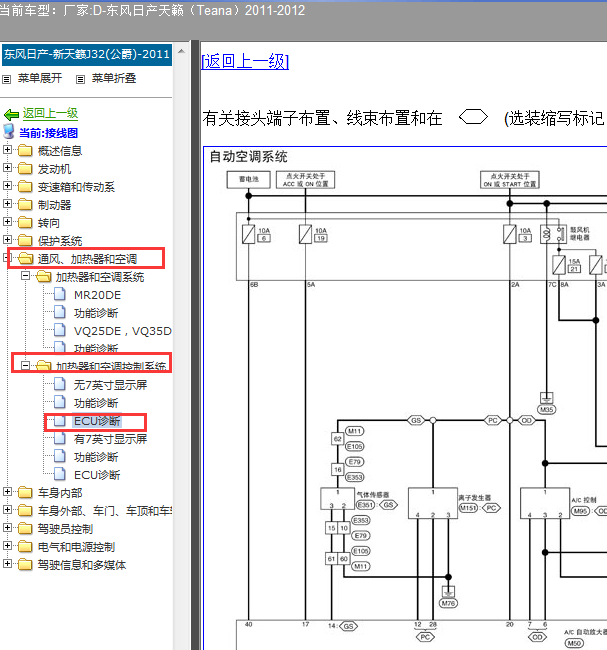
Task: Open the VQ25DE, VQ35DE tree item
Action: (x=123, y=331)
